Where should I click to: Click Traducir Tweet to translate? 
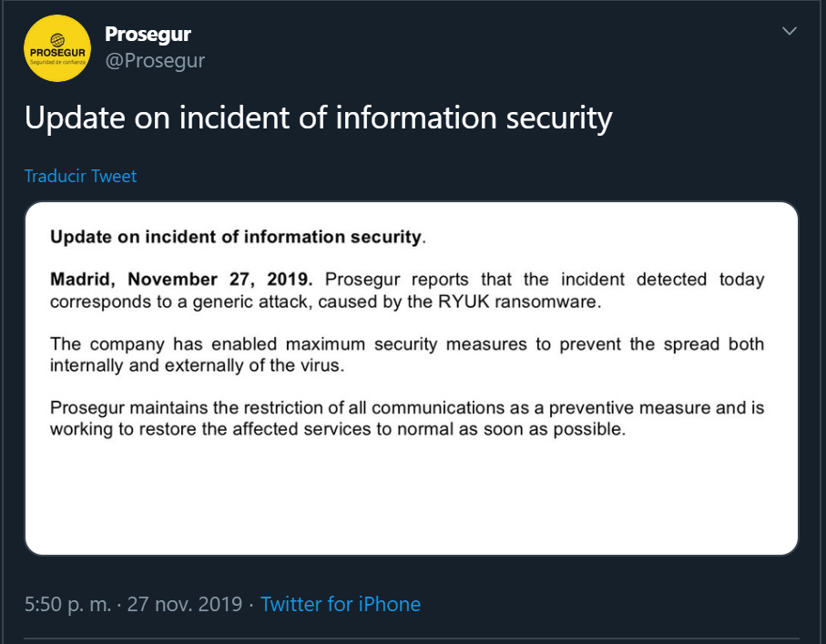[x=80, y=176]
